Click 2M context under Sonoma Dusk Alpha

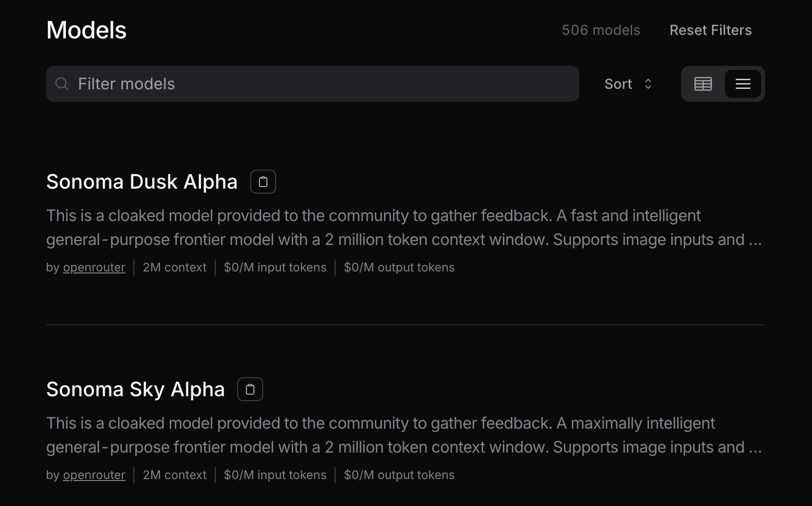(174, 267)
